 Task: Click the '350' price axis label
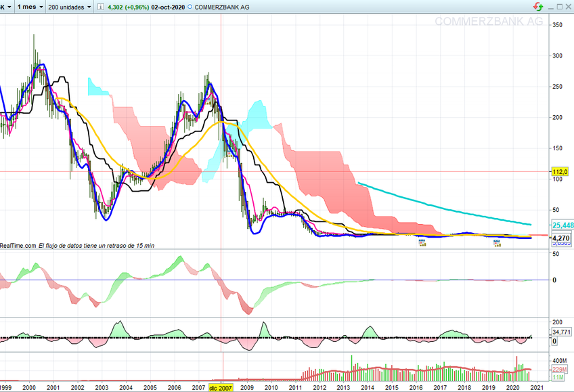coord(557,25)
